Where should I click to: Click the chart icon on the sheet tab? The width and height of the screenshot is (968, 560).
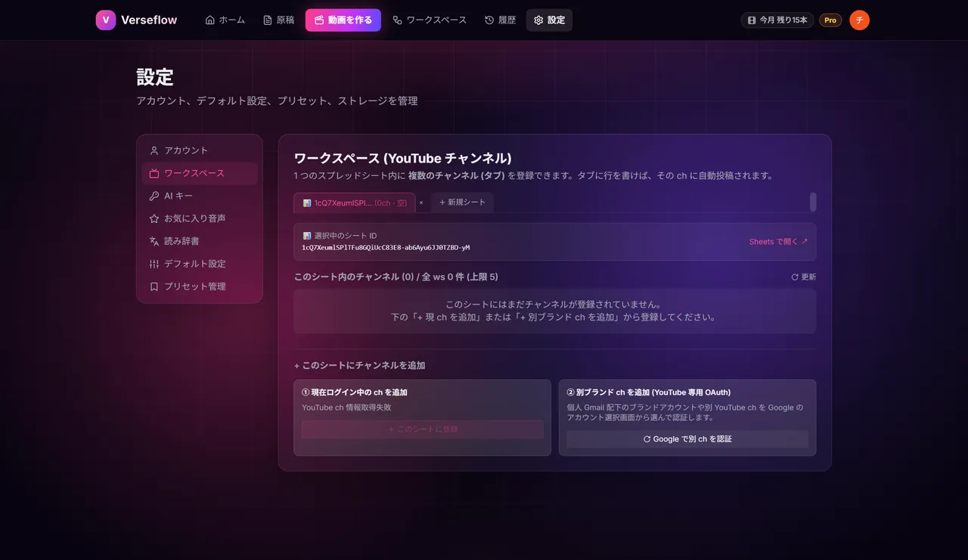[x=307, y=203]
